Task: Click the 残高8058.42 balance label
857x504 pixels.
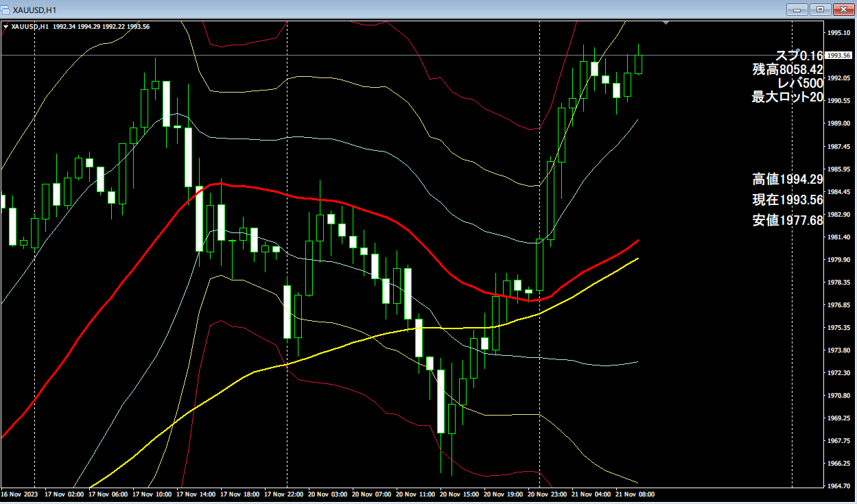Action: point(788,69)
